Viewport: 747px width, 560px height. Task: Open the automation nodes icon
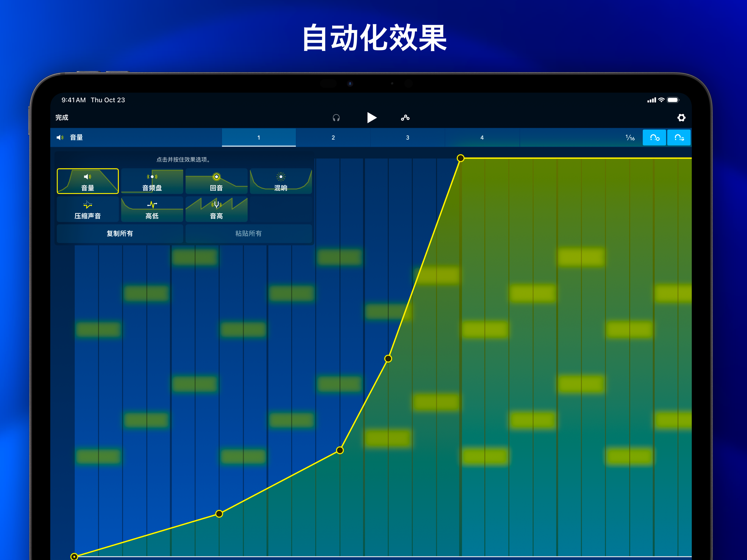click(x=405, y=118)
